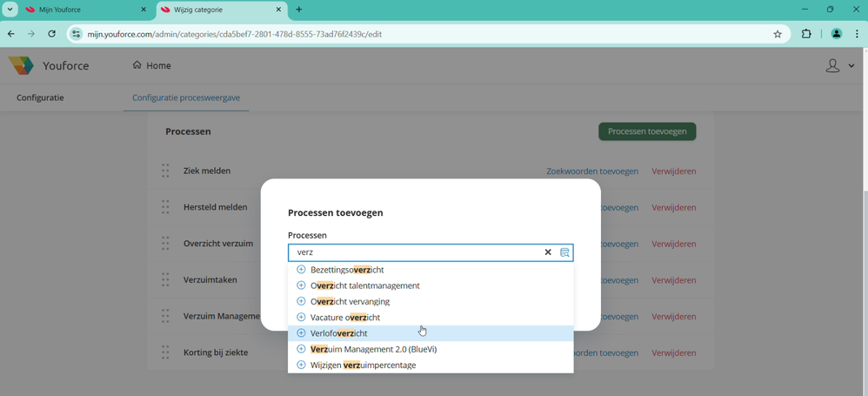Expand the user account dropdown
Image resolution: width=868 pixels, height=396 pixels.
tap(839, 66)
